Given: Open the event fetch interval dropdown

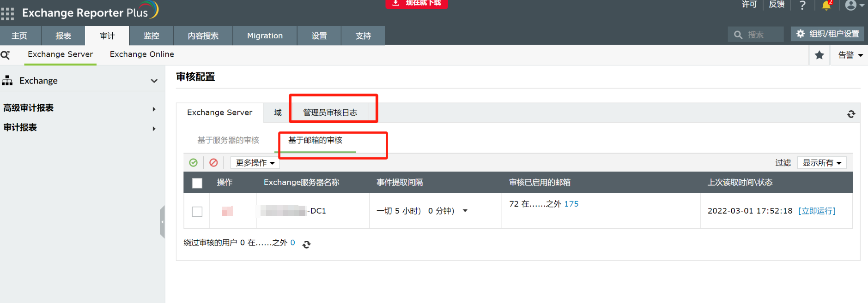Looking at the screenshot, I should point(465,211).
